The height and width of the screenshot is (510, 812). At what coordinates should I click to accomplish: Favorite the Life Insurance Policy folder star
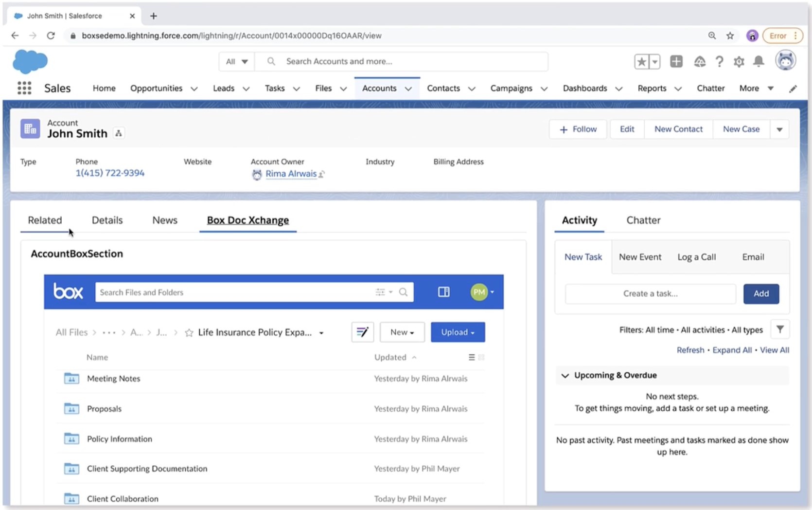pos(189,333)
